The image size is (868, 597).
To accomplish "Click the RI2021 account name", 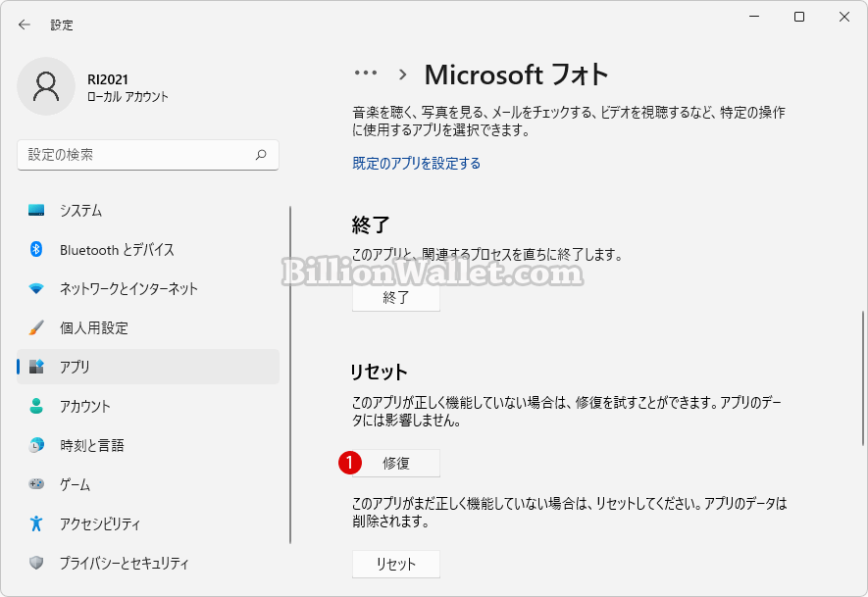I will tap(108, 79).
